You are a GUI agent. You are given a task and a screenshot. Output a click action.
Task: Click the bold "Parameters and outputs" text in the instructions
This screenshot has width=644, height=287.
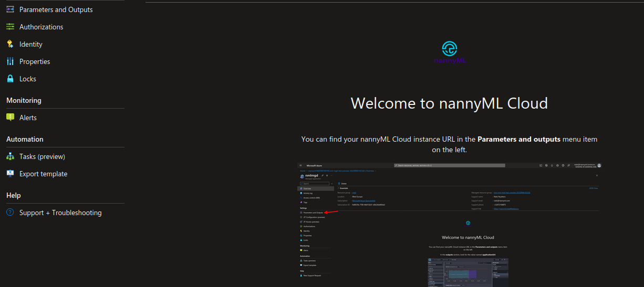pyautogui.click(x=518, y=139)
